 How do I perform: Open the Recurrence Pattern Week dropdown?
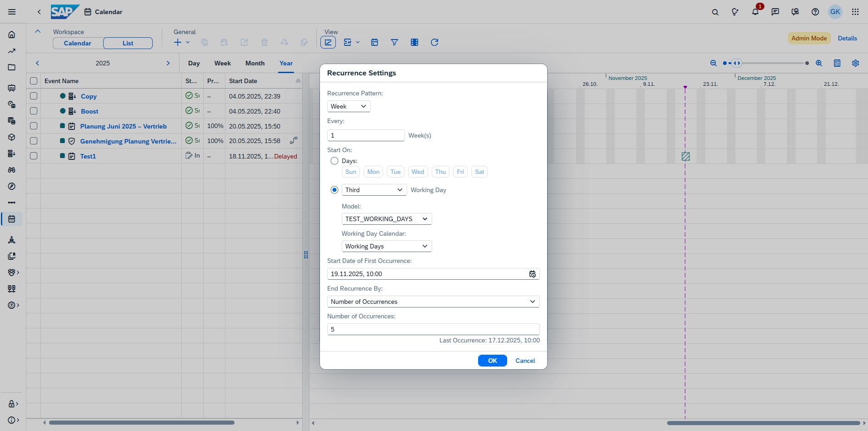pos(349,106)
